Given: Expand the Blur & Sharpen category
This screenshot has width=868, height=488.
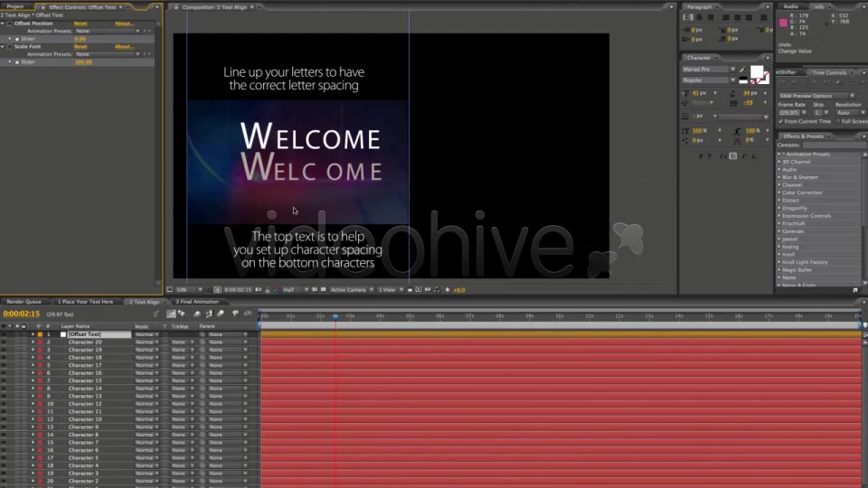Looking at the screenshot, I should pyautogui.click(x=779, y=178).
